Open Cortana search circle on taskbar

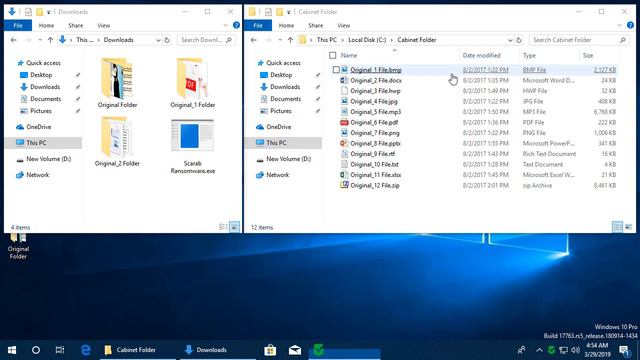point(36,350)
